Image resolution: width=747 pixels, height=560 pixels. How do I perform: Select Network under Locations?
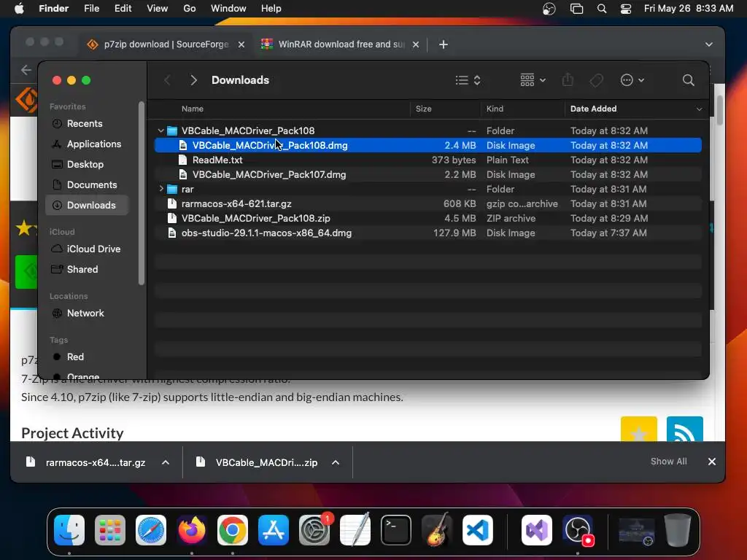[x=87, y=314]
